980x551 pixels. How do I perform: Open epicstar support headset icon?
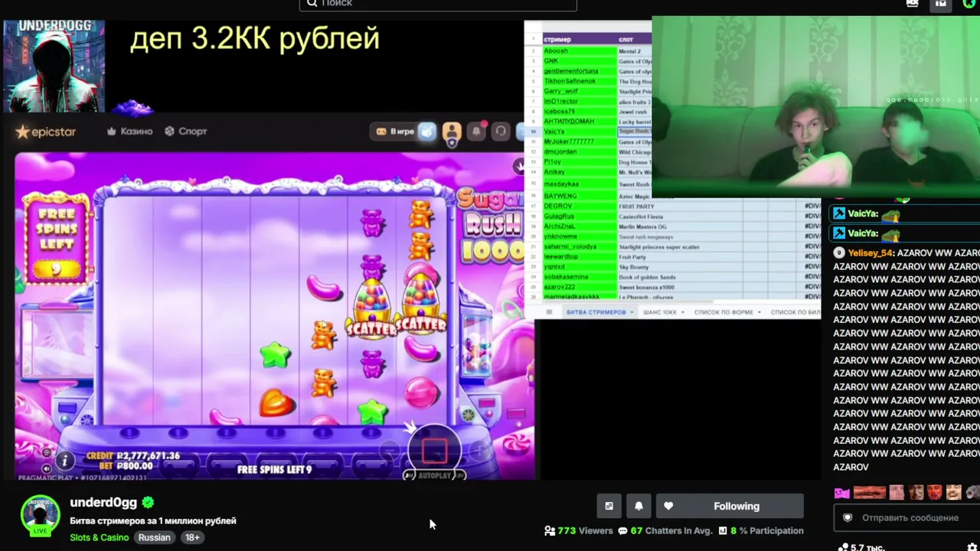pyautogui.click(x=501, y=132)
